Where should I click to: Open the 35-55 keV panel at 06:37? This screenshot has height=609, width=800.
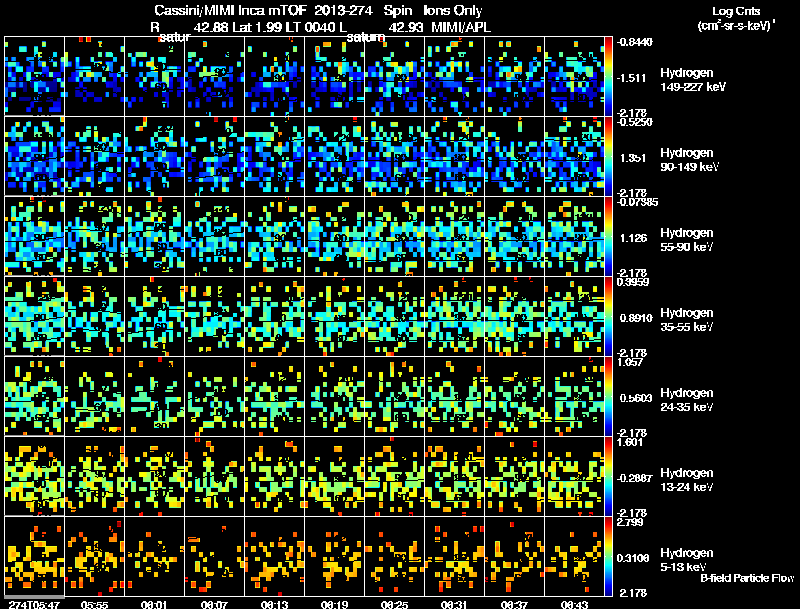click(514, 317)
